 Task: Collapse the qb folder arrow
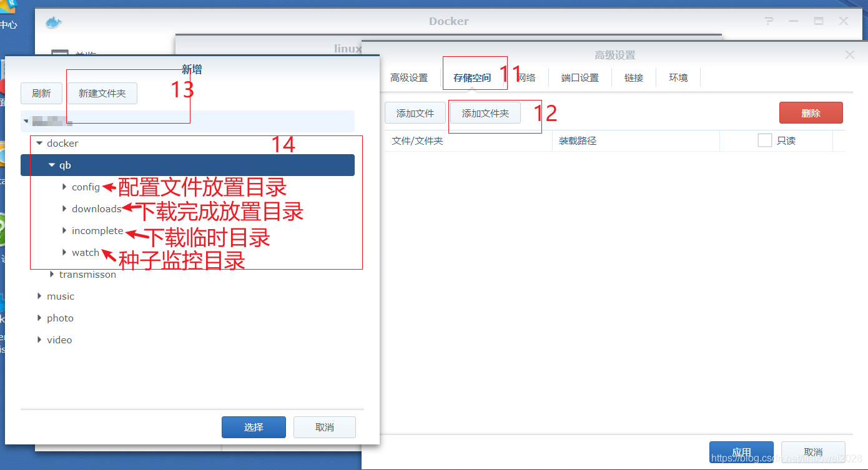coord(52,165)
